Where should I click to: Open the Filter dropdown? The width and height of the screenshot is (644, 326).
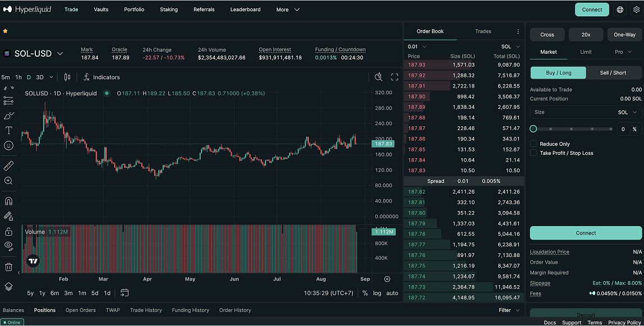click(509, 310)
